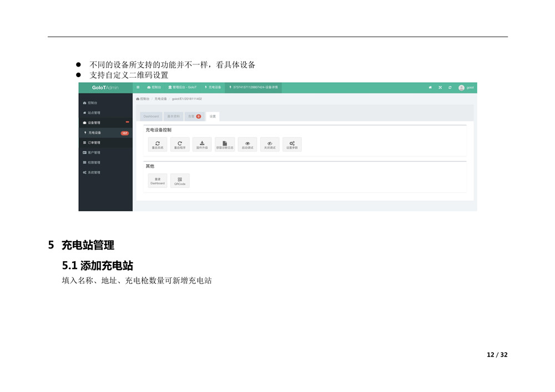Disable debugging with 关闭调试 crossed-eye icon
Image resolution: width=555 pixels, height=392 pixels.
pos(270,144)
